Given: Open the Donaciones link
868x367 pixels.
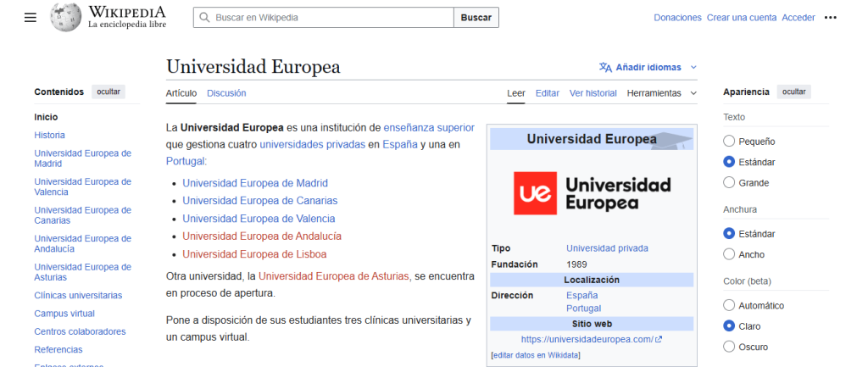Looking at the screenshot, I should pos(677,18).
